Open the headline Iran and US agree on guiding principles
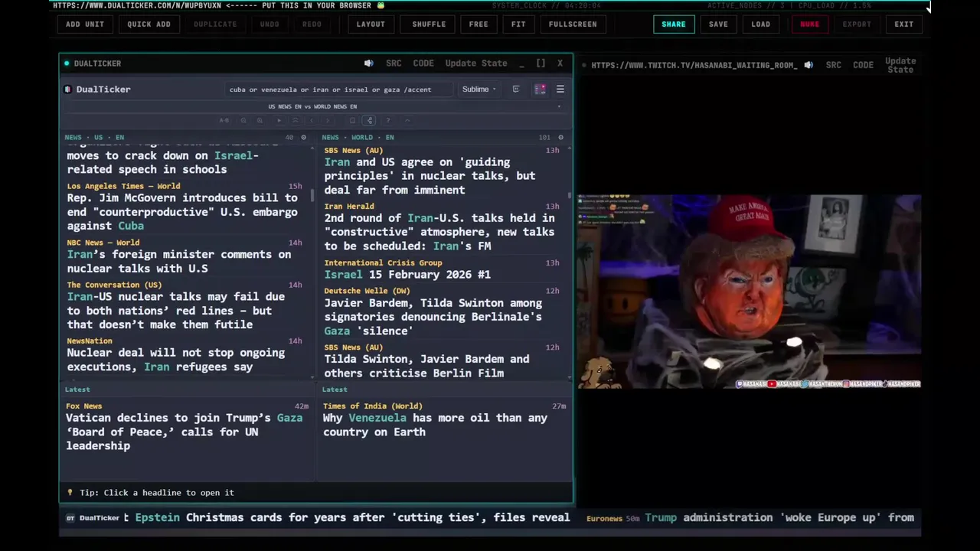This screenshot has height=551, width=980. 430,176
